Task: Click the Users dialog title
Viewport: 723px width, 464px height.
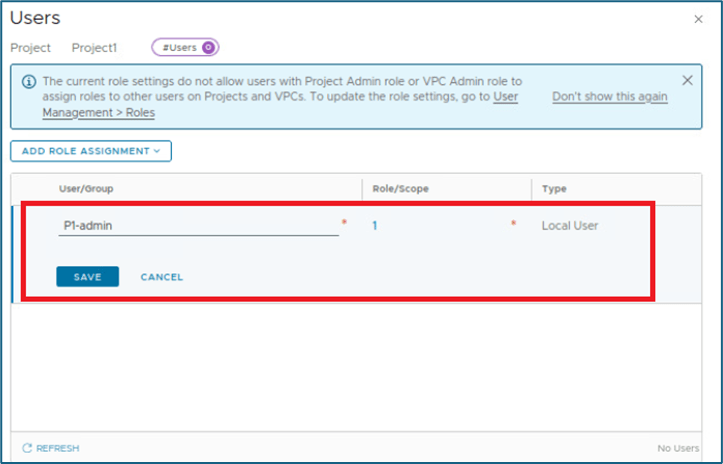Action: tap(35, 18)
